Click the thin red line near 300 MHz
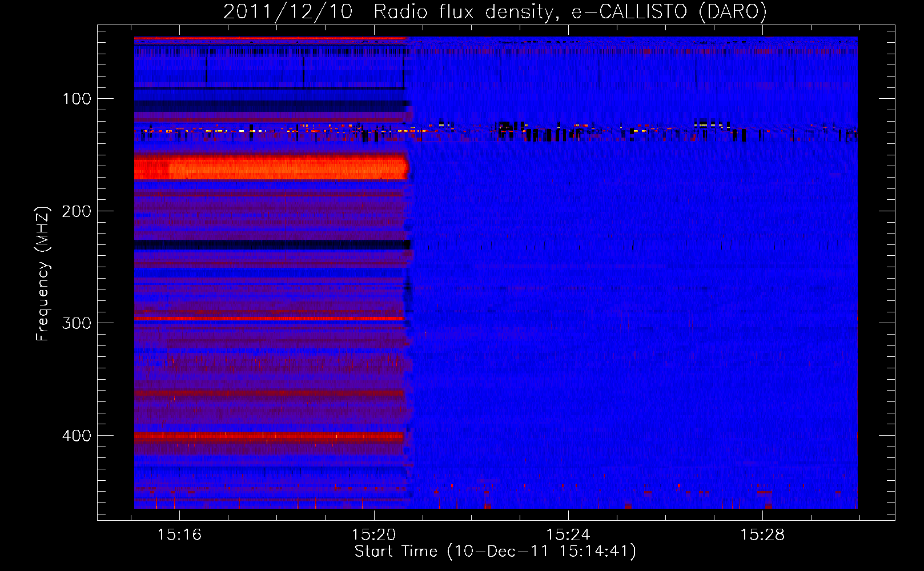This screenshot has height=571, width=924. point(269,318)
